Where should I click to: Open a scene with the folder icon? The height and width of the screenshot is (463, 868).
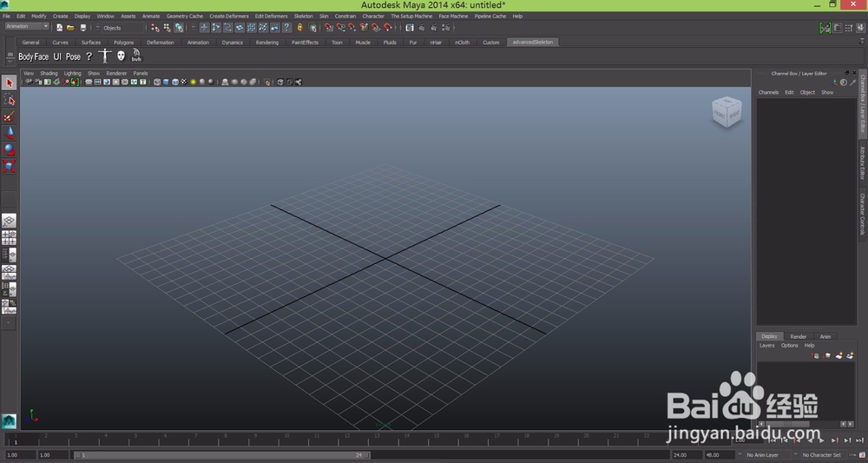coord(71,28)
